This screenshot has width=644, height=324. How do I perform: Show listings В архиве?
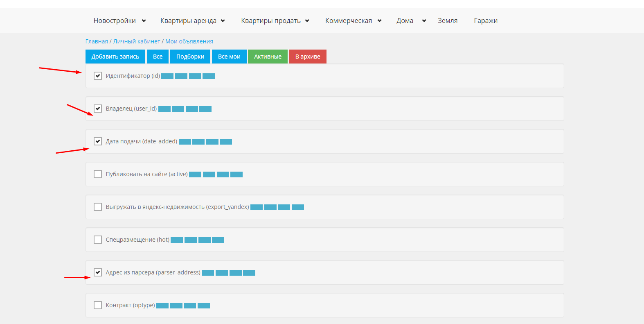308,57
